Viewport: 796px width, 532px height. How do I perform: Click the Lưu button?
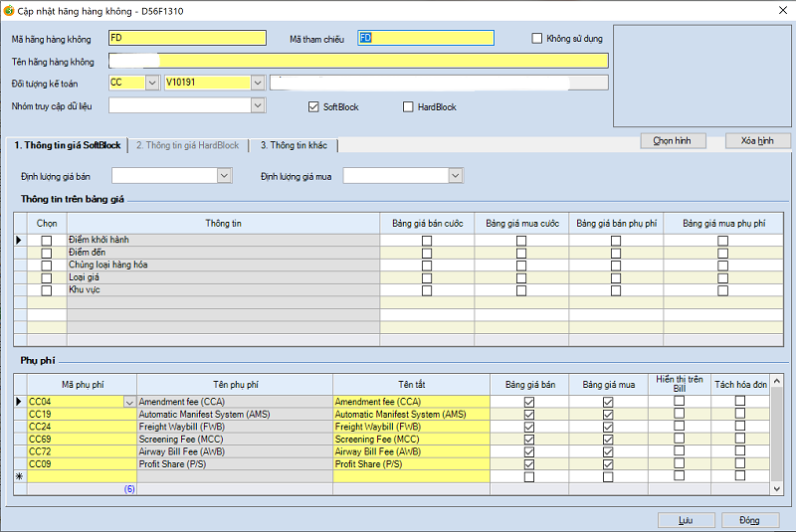click(x=686, y=520)
